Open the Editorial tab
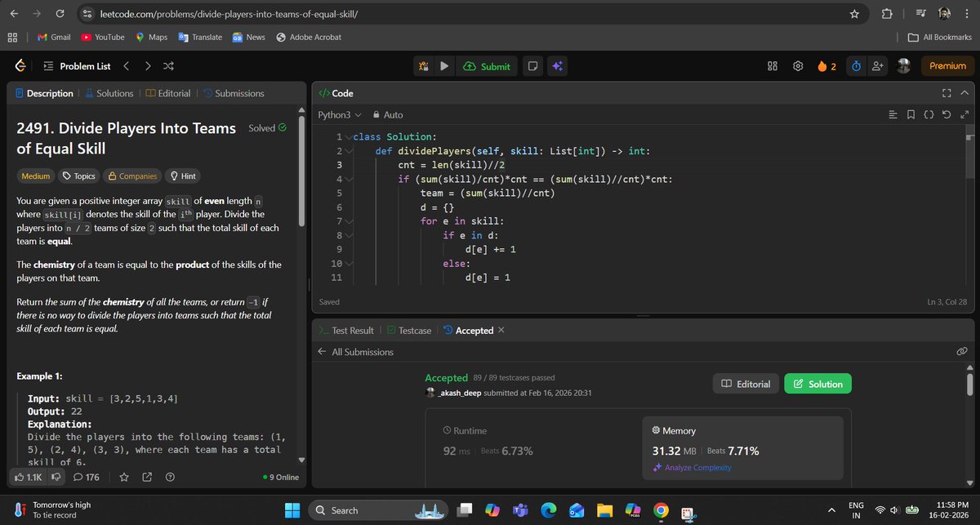Screen dimensions: 980x525 [167, 93]
